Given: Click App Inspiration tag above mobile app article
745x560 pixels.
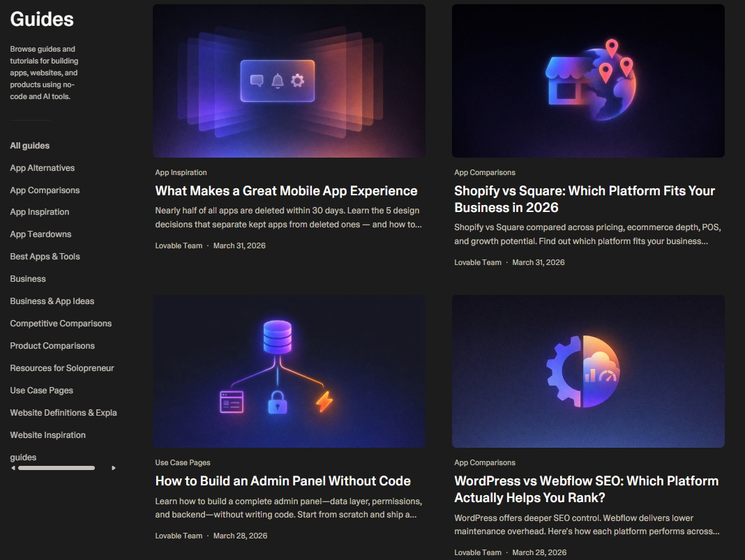Looking at the screenshot, I should coord(181,173).
